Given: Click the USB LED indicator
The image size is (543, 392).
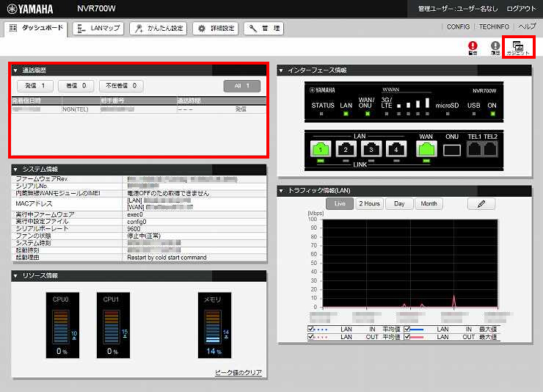Looking at the screenshot, I should [x=474, y=114].
